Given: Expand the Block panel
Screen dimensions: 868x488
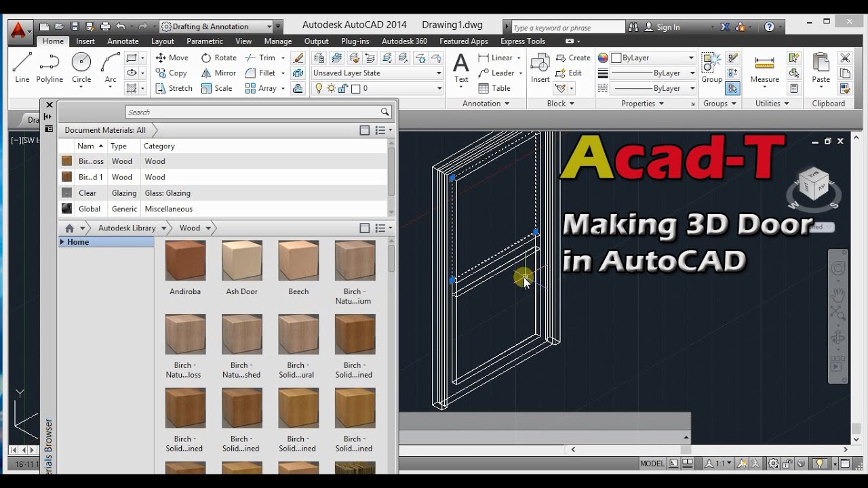Looking at the screenshot, I should 560,103.
